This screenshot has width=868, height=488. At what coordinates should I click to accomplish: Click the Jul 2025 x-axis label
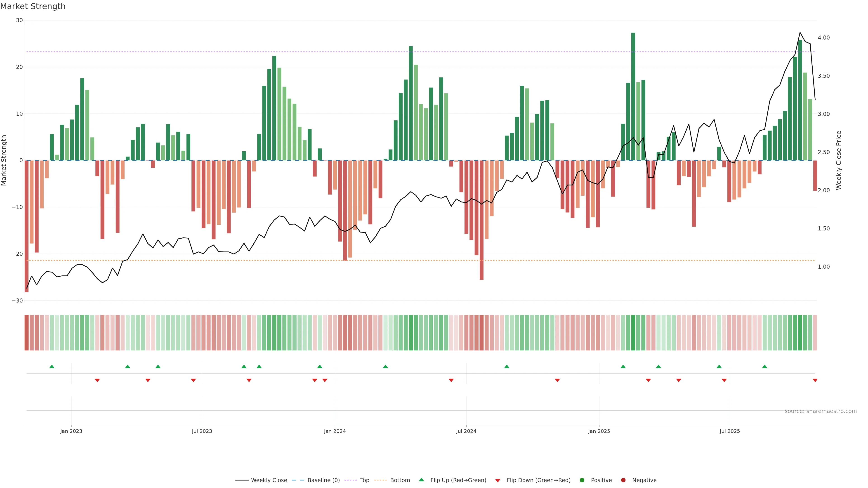pyautogui.click(x=729, y=431)
